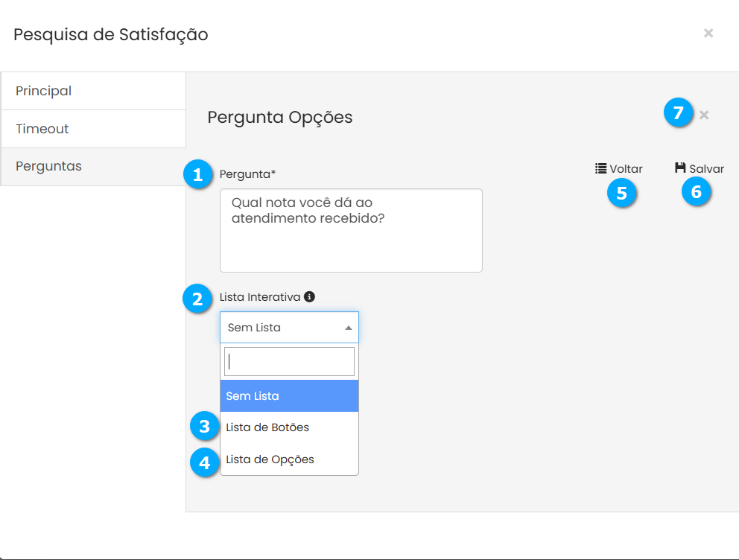This screenshot has height=560, width=739.
Task: Click the Salvar floppy disk icon
Action: 680,168
